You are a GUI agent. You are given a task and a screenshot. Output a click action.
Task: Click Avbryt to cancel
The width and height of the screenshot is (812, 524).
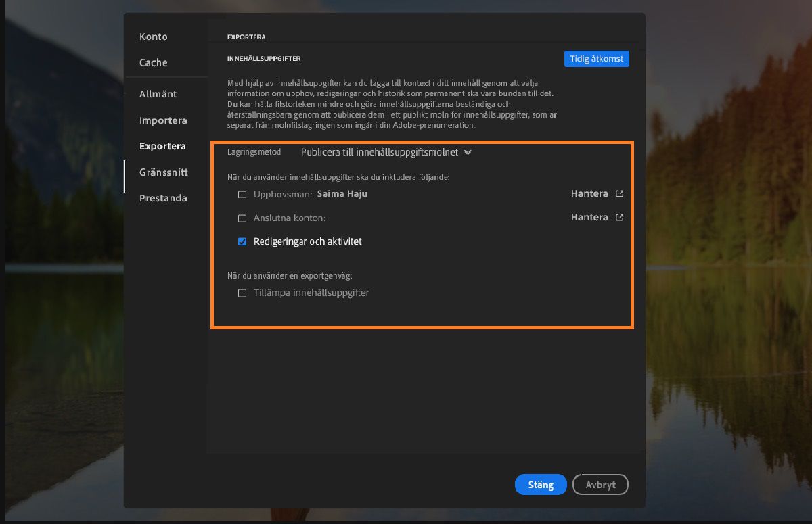(600, 484)
